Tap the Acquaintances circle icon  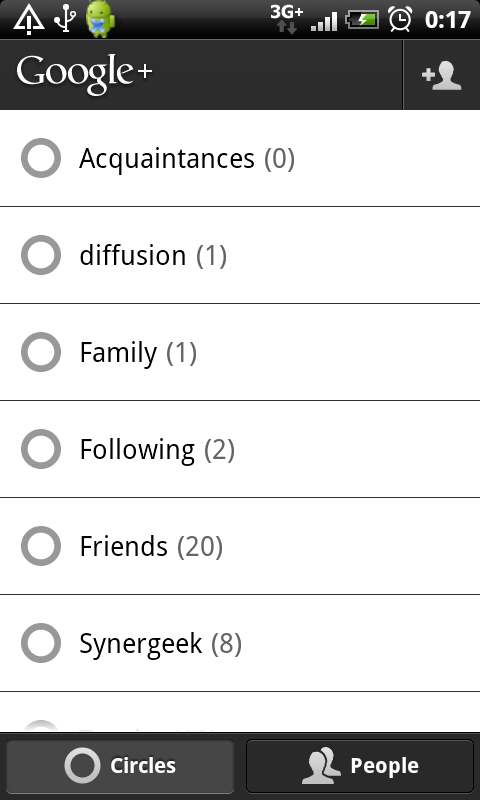tap(41, 158)
